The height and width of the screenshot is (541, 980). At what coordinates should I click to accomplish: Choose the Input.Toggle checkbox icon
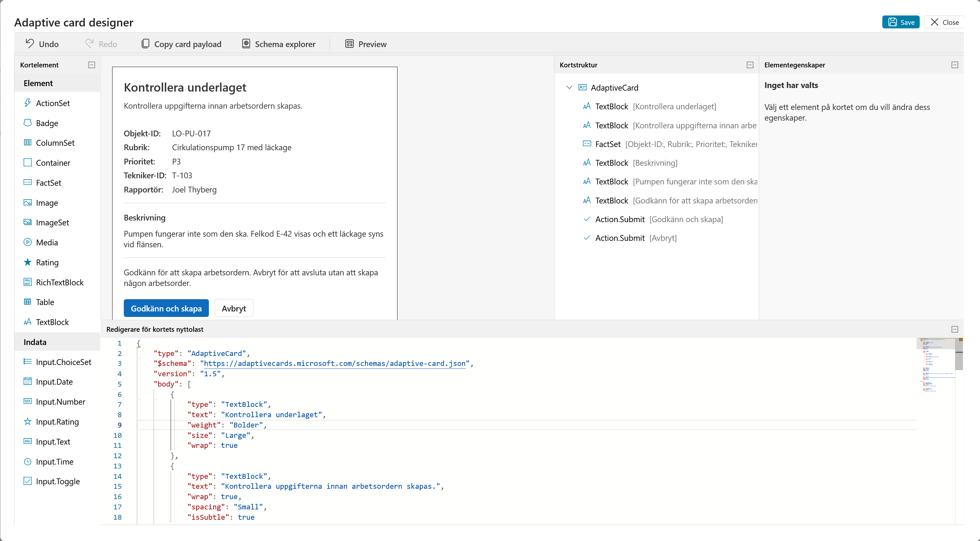(x=27, y=481)
